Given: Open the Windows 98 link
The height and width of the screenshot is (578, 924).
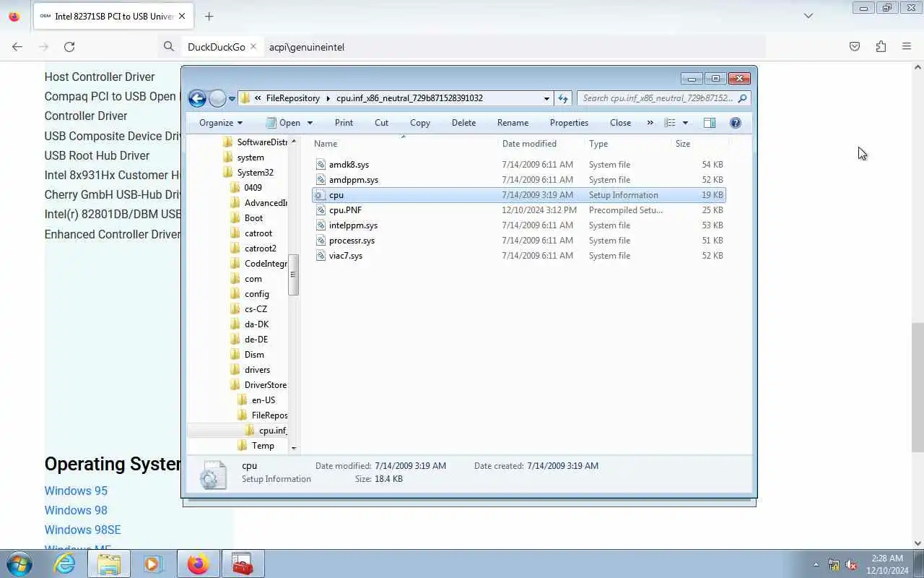Looking at the screenshot, I should click(76, 510).
